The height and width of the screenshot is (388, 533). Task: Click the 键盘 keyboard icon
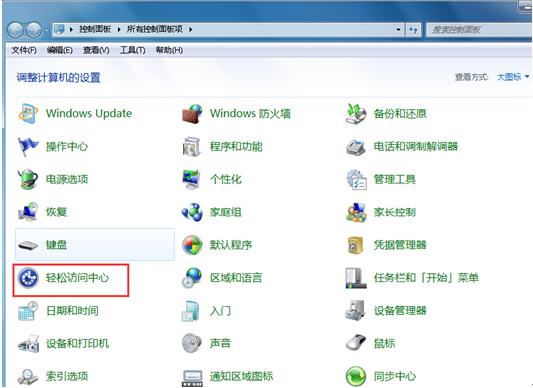[x=28, y=245]
